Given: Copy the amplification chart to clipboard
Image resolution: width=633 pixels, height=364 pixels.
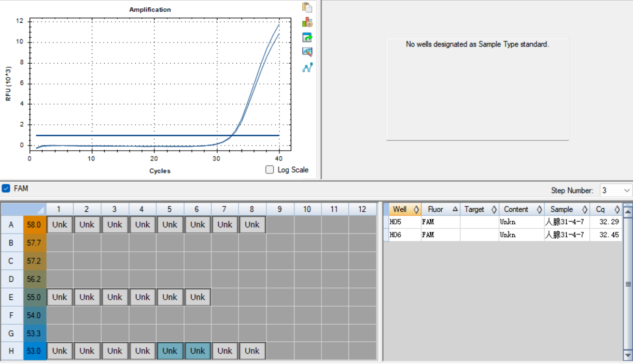Looking at the screenshot, I should [x=307, y=7].
